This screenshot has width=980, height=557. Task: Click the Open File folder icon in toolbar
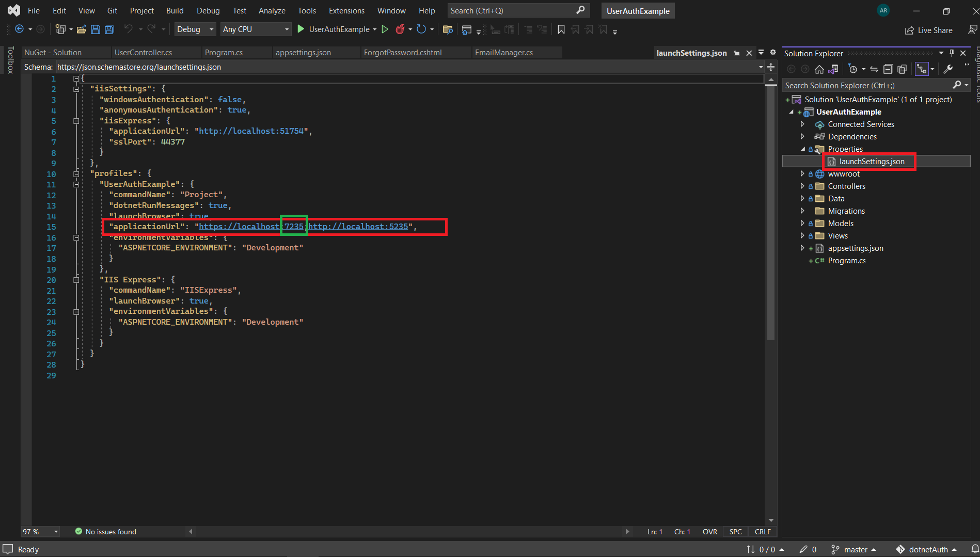[x=81, y=29]
